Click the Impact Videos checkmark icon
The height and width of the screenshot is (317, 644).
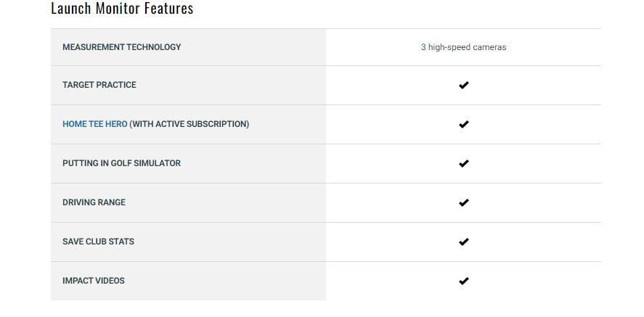463,281
